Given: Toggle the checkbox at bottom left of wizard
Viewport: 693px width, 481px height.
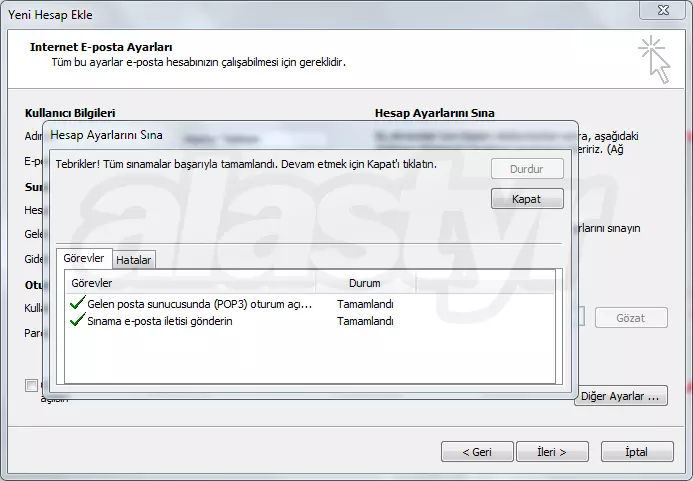Looking at the screenshot, I should click(x=31, y=386).
